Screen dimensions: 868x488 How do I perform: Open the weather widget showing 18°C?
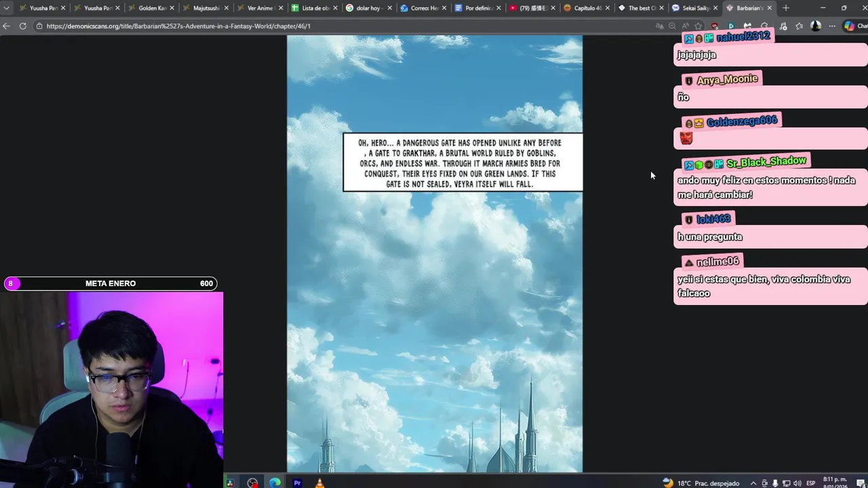[701, 483]
